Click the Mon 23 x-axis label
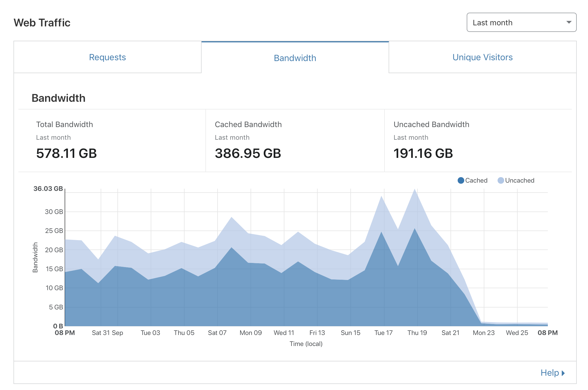Viewport: 588px width, 390px height. pyautogui.click(x=483, y=333)
